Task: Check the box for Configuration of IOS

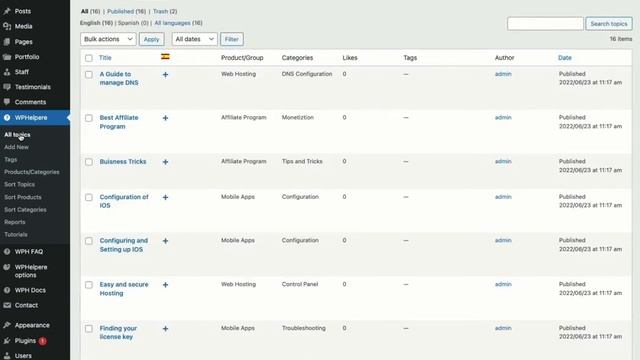Action: point(89,198)
